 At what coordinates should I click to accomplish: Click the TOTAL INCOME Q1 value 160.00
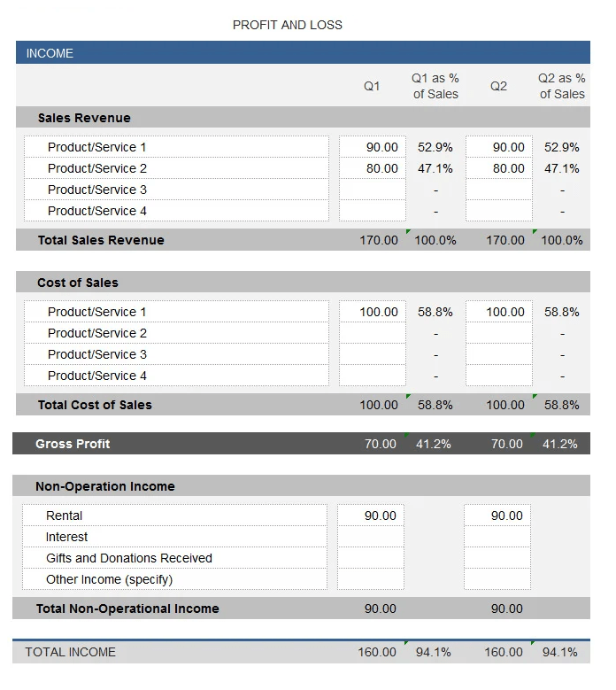click(x=377, y=652)
